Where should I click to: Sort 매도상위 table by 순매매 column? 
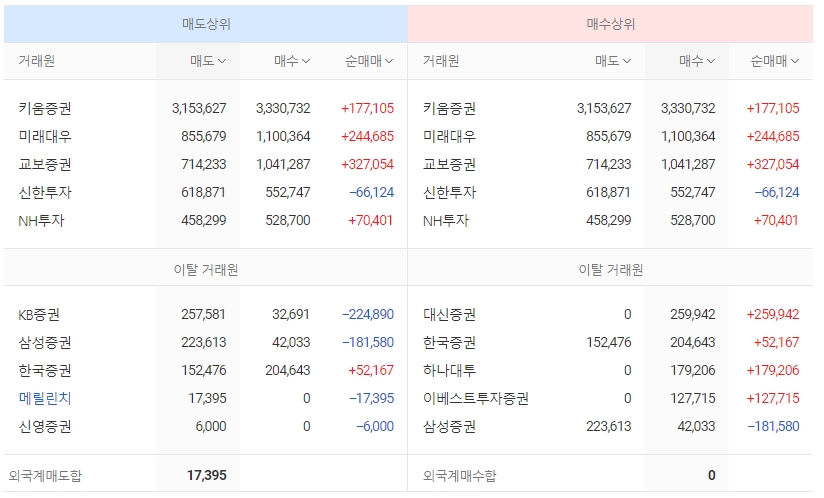[x=369, y=61]
